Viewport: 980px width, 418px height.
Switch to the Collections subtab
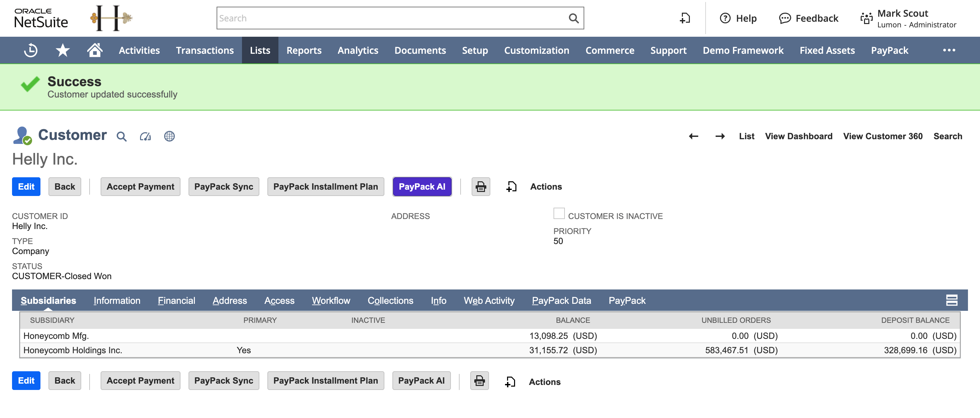coord(390,300)
